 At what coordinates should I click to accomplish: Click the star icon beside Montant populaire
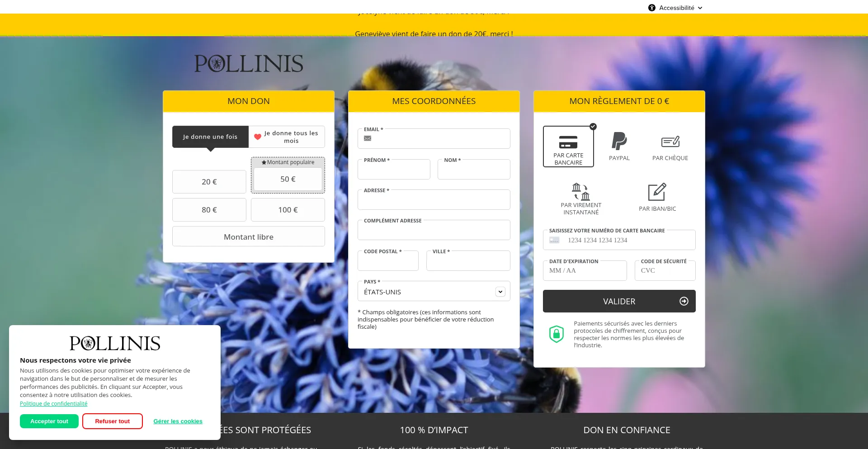click(x=264, y=162)
